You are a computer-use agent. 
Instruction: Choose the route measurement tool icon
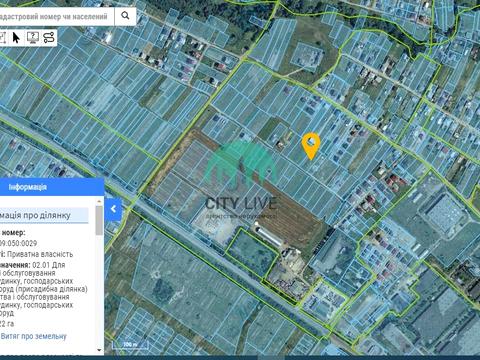tap(49, 38)
